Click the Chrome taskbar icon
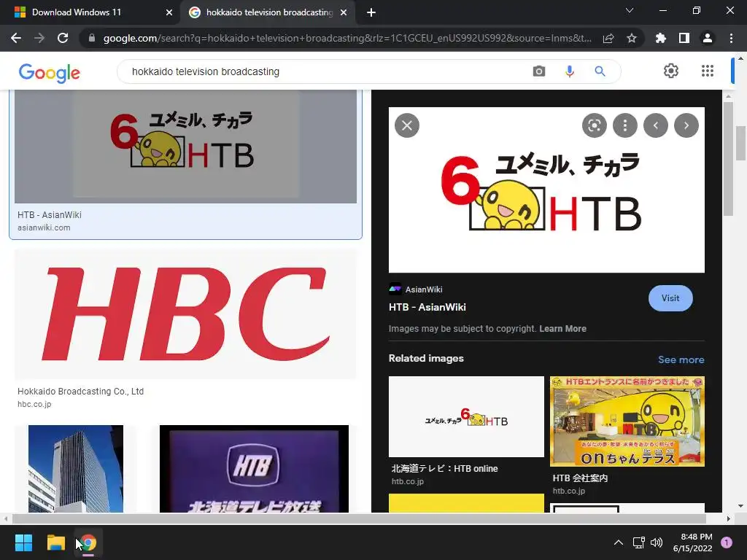The image size is (747, 560). (x=88, y=542)
